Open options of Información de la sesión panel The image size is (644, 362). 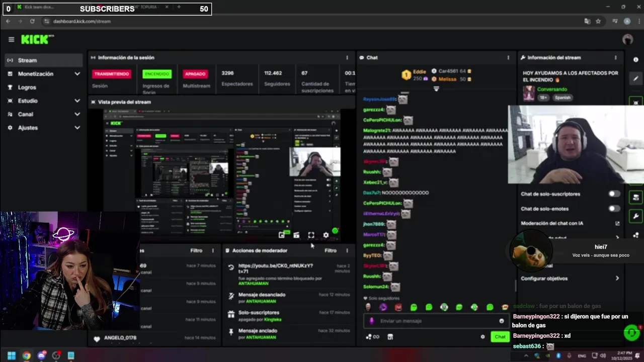347,58
